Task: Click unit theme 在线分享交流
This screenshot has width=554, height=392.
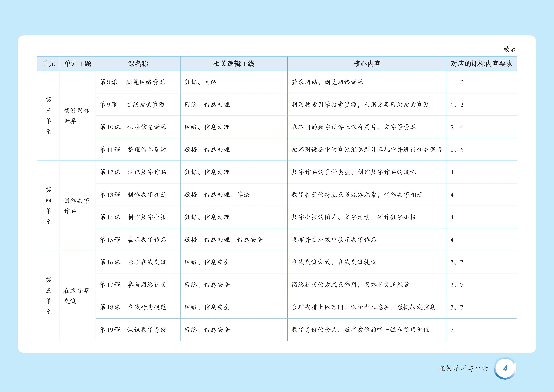Action: click(x=76, y=296)
